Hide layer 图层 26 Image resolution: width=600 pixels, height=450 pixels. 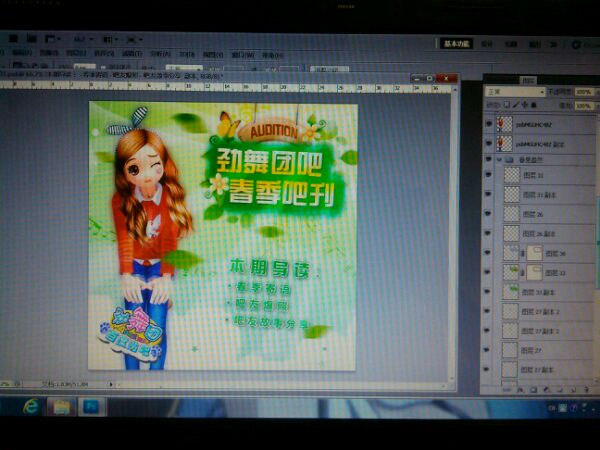488,214
